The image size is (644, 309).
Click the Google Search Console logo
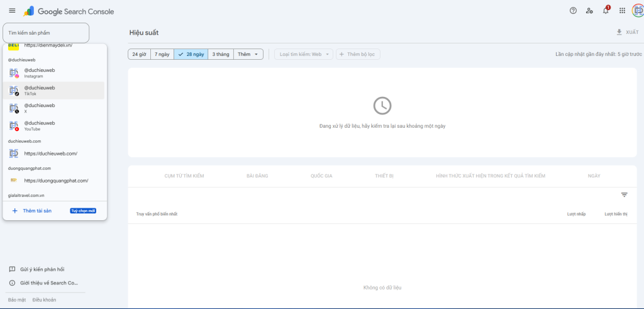pyautogui.click(x=69, y=11)
